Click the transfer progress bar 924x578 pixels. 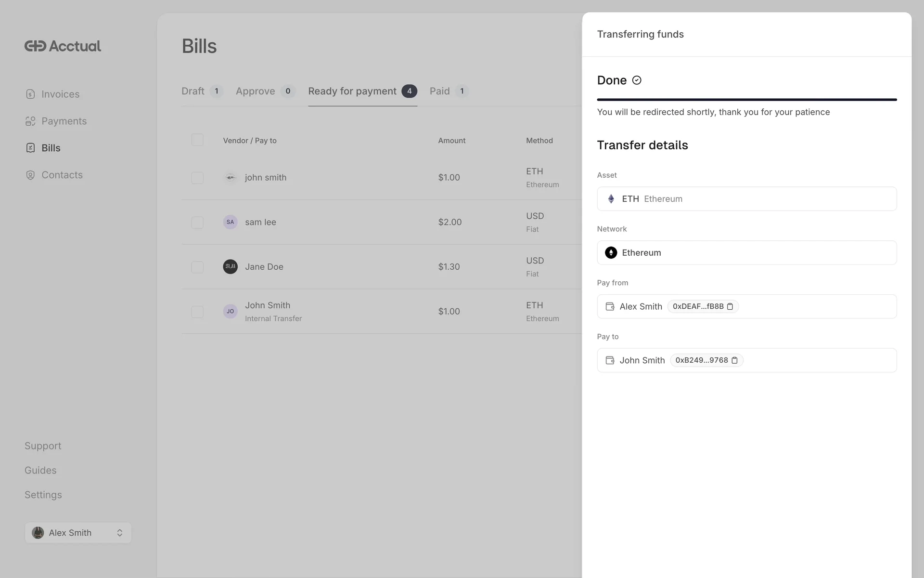point(746,100)
